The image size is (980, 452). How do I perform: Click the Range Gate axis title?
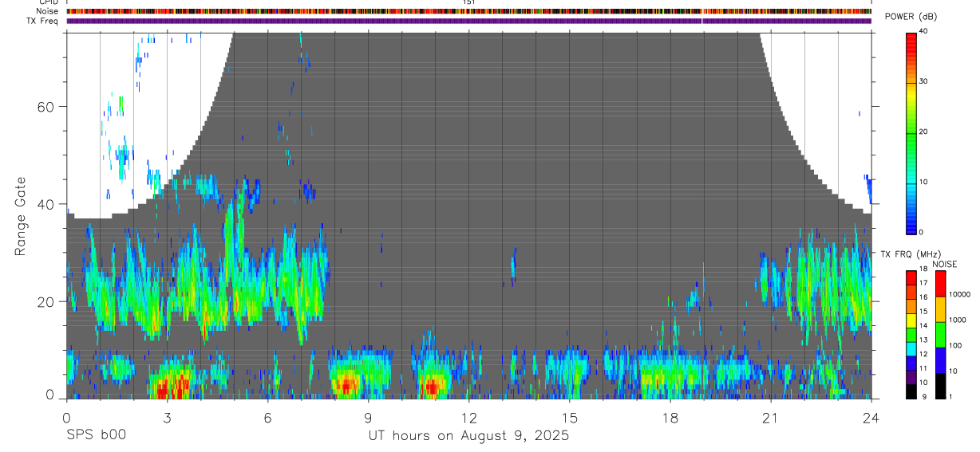point(20,217)
